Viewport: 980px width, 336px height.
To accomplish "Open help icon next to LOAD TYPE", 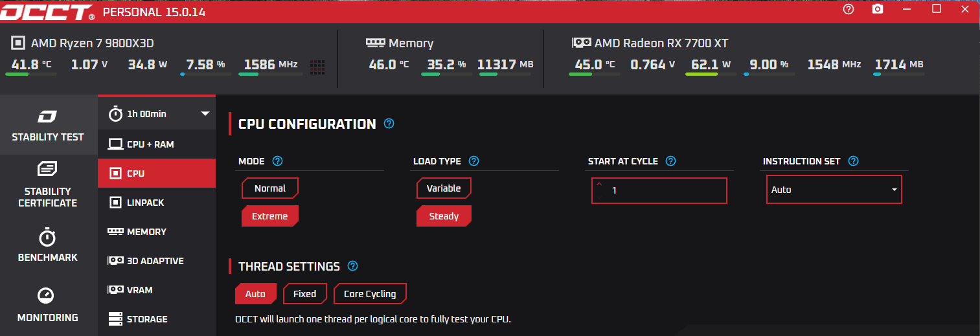I will [x=473, y=161].
